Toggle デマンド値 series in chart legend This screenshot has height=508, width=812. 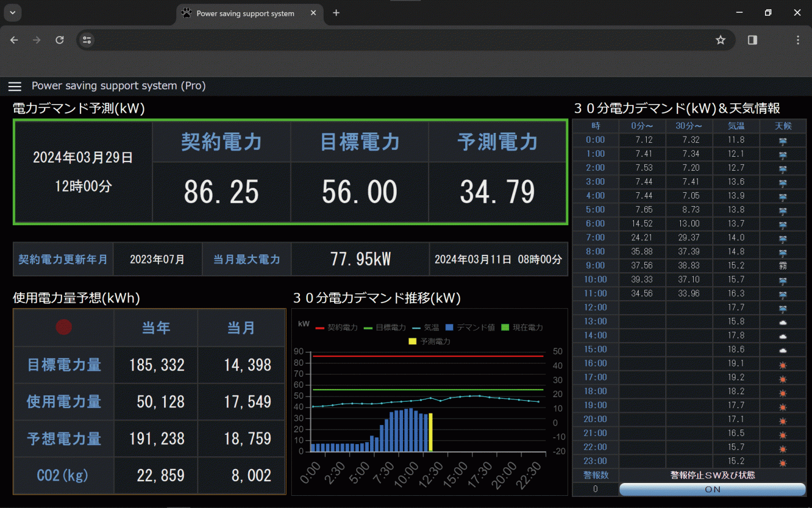(470, 327)
